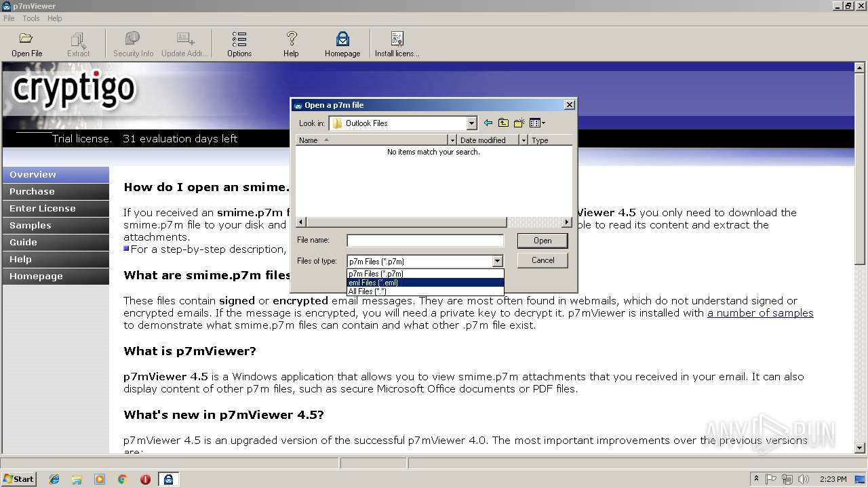Open the Enter License sidebar item
This screenshot has width=868, height=488.
[56, 208]
